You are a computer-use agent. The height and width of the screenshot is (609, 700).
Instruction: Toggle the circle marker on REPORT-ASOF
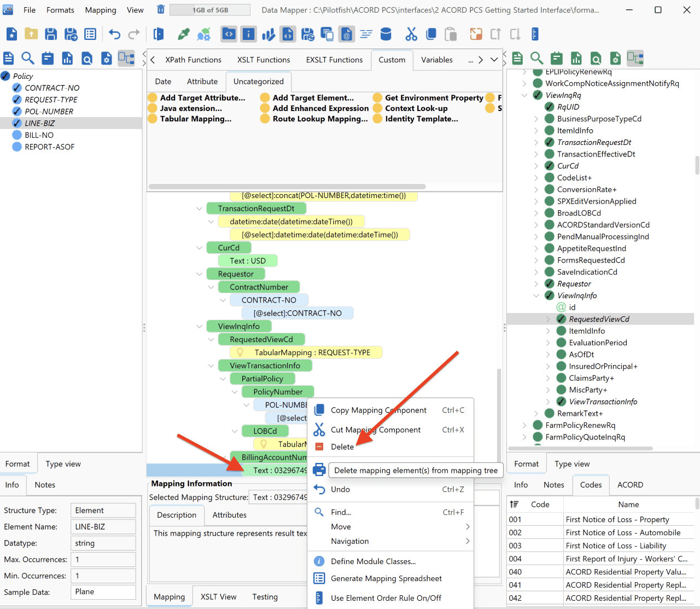17,147
